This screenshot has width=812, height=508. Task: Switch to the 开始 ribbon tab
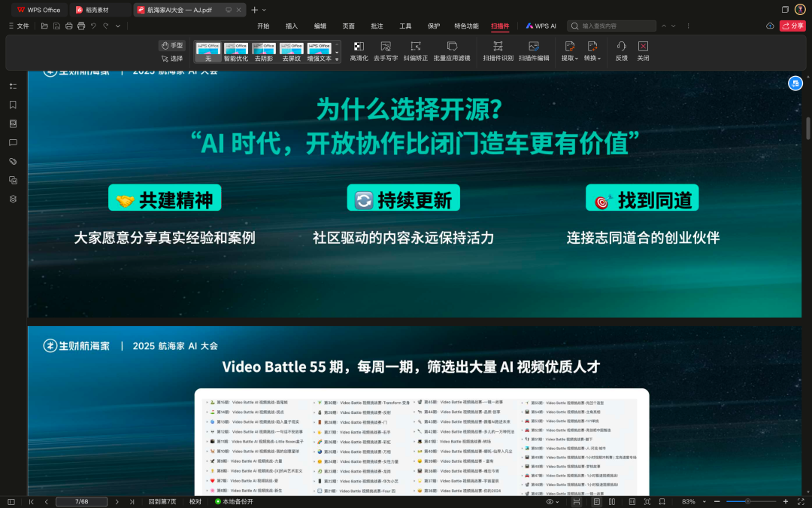pyautogui.click(x=264, y=26)
